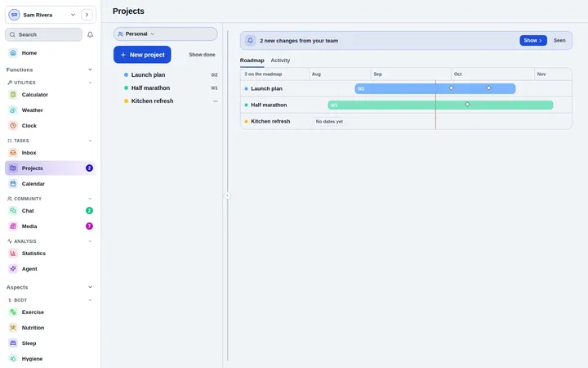
Task: Open the Hygiene icon
Action: click(x=13, y=359)
